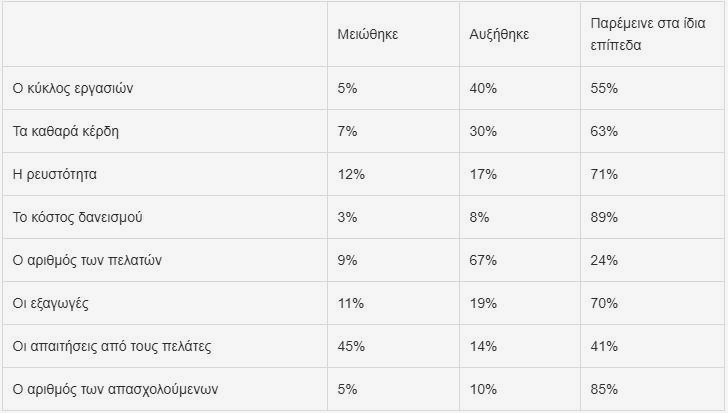This screenshot has width=728, height=413.
Task: Click the 'Αυξήθηκε' column header
Action: click(499, 34)
